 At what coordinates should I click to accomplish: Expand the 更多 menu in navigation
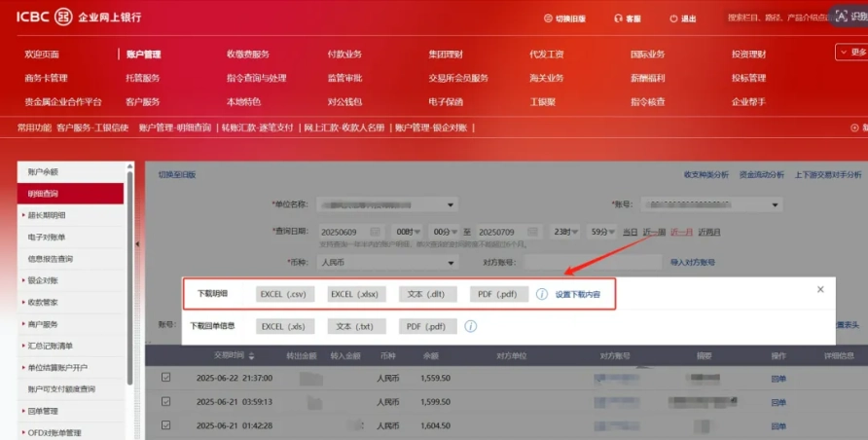[852, 52]
